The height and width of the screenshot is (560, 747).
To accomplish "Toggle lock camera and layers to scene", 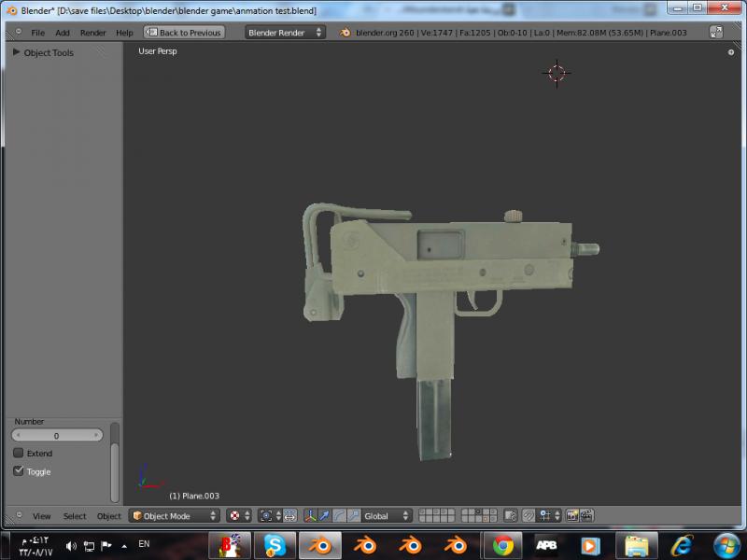I will click(x=510, y=516).
